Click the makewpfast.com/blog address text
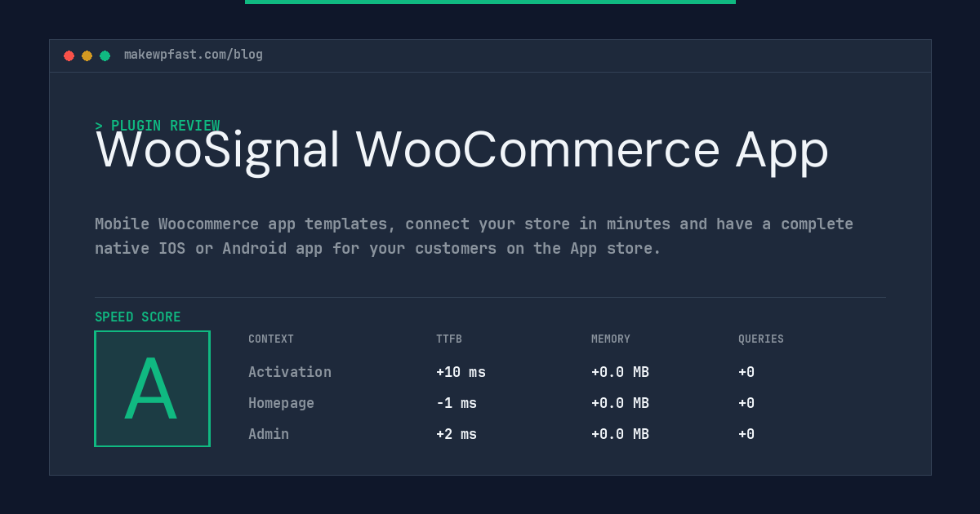 pos(194,55)
